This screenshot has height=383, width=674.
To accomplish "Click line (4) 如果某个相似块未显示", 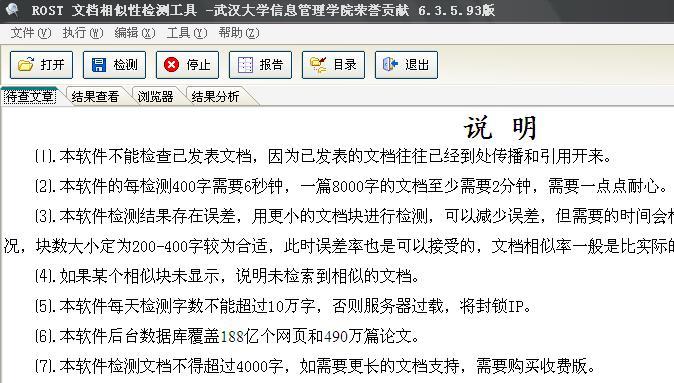I will (227, 276).
